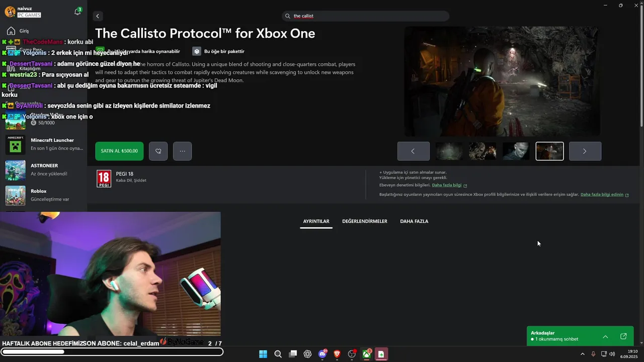
Task: Select the second screenshot thumbnail
Action: 482,151
